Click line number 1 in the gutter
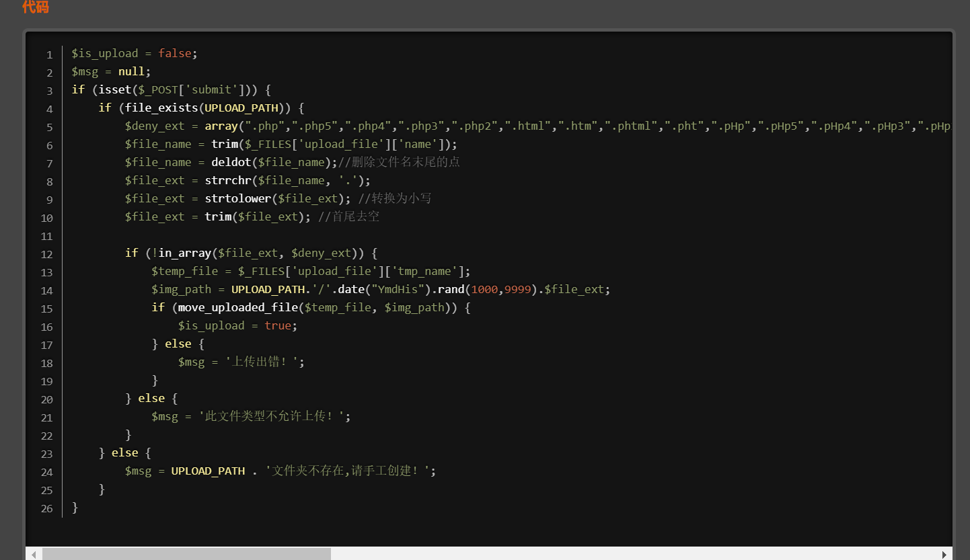970x560 pixels. 49,54
